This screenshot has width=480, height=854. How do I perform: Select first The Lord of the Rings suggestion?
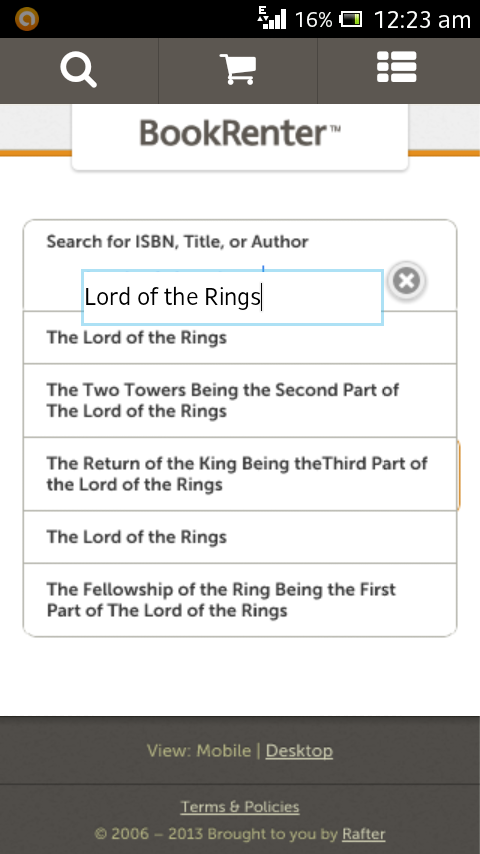pos(240,338)
